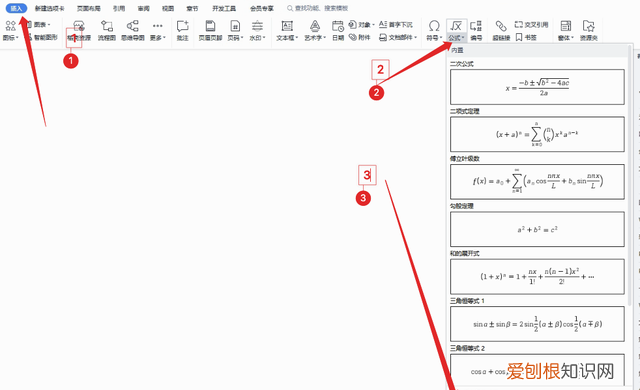The width and height of the screenshot is (640, 390).
Task: Open the 页面布局 page layout tab
Action: 89,8
